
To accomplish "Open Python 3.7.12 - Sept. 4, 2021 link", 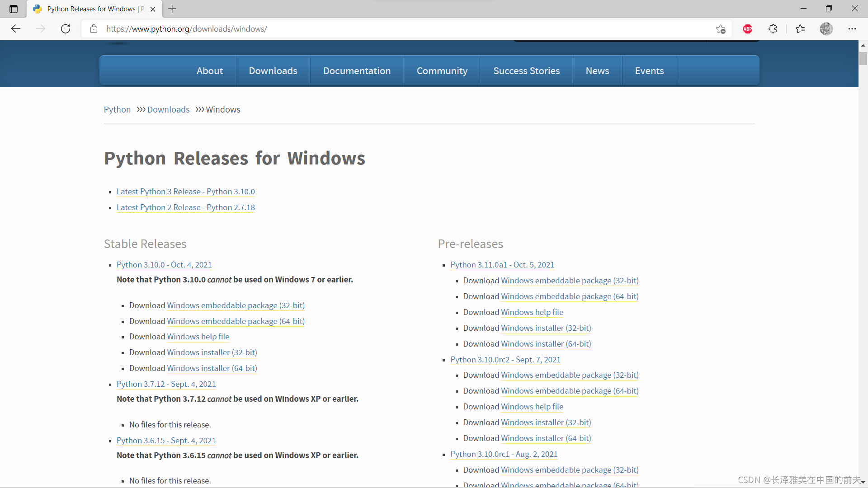I will point(166,384).
